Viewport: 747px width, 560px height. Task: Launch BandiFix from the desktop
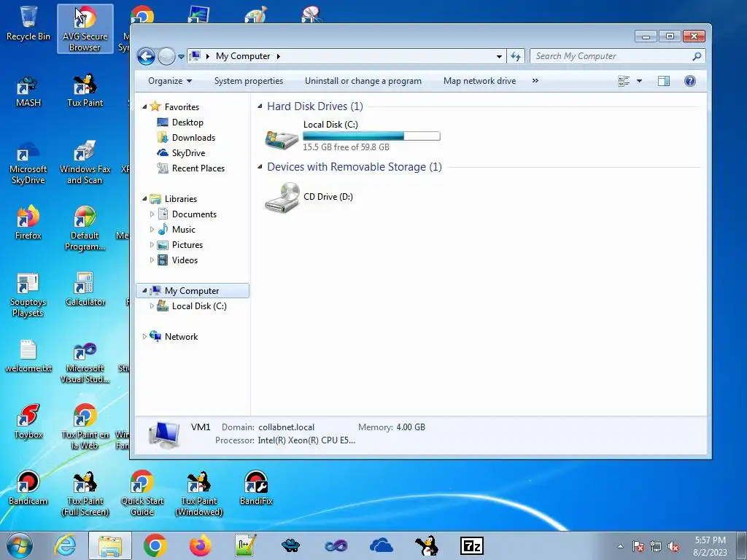coord(256,489)
